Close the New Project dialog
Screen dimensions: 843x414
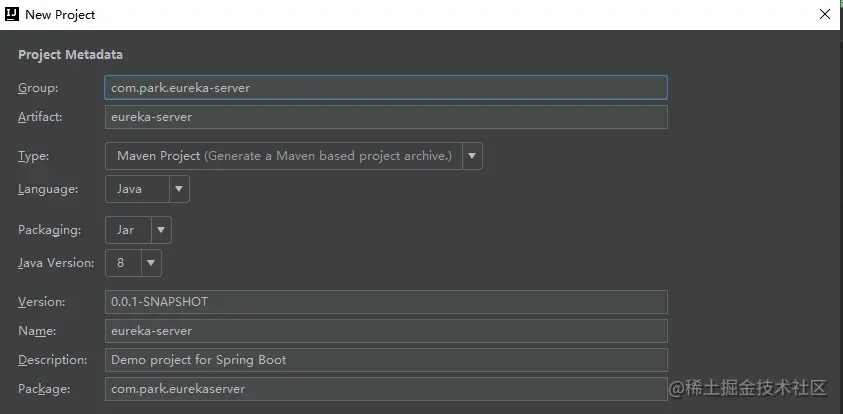pyautogui.click(x=824, y=15)
